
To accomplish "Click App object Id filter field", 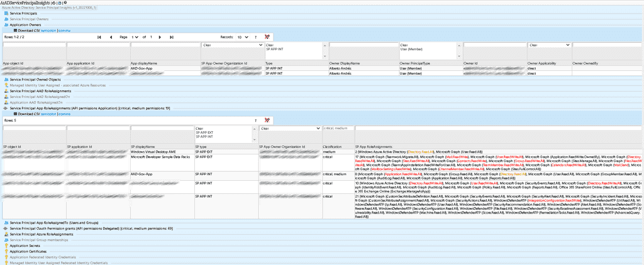I will [34, 45].
